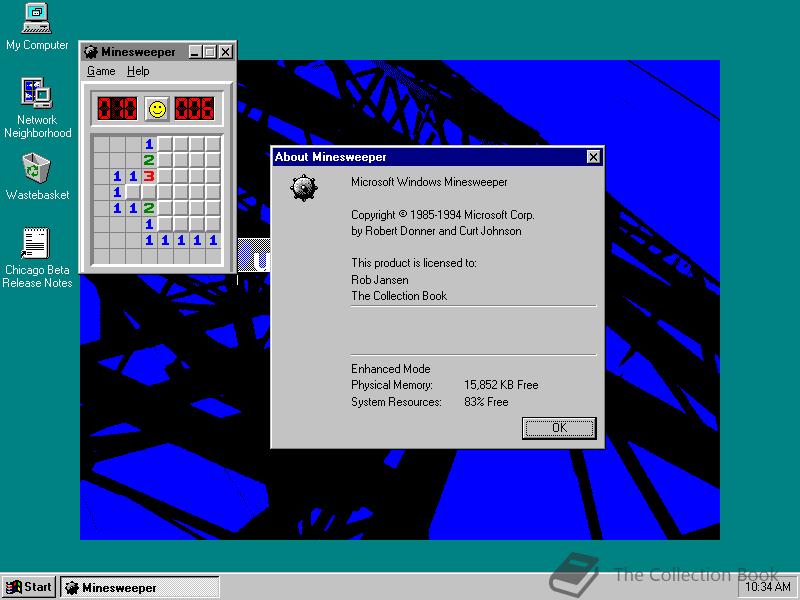
Task: Click the '83% Free' system resources value
Action: pos(486,402)
